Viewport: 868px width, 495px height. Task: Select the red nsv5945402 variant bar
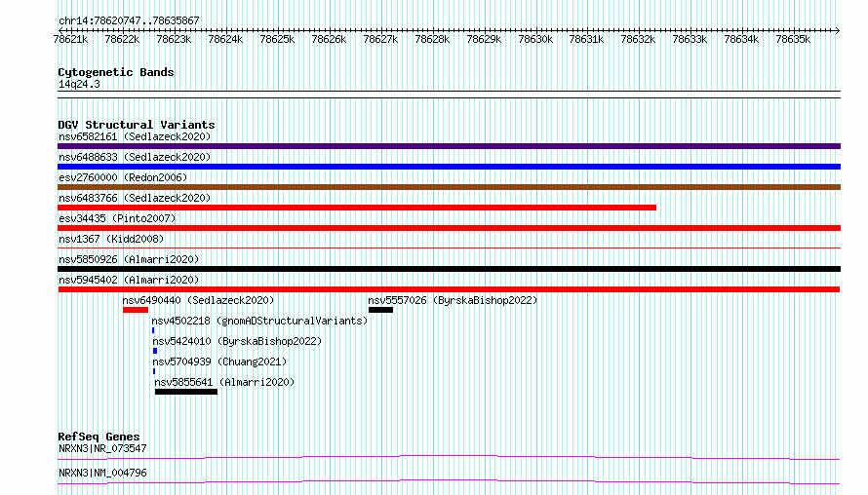(449, 289)
